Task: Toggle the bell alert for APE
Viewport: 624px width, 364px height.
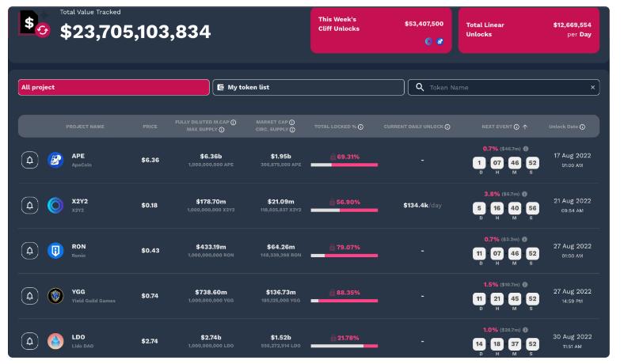Action: [30, 161]
